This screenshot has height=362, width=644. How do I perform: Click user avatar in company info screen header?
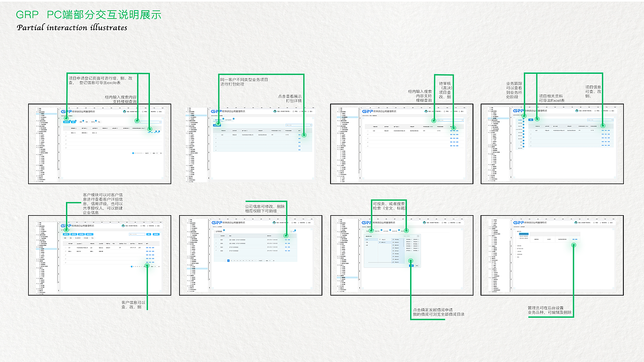coord(274,223)
